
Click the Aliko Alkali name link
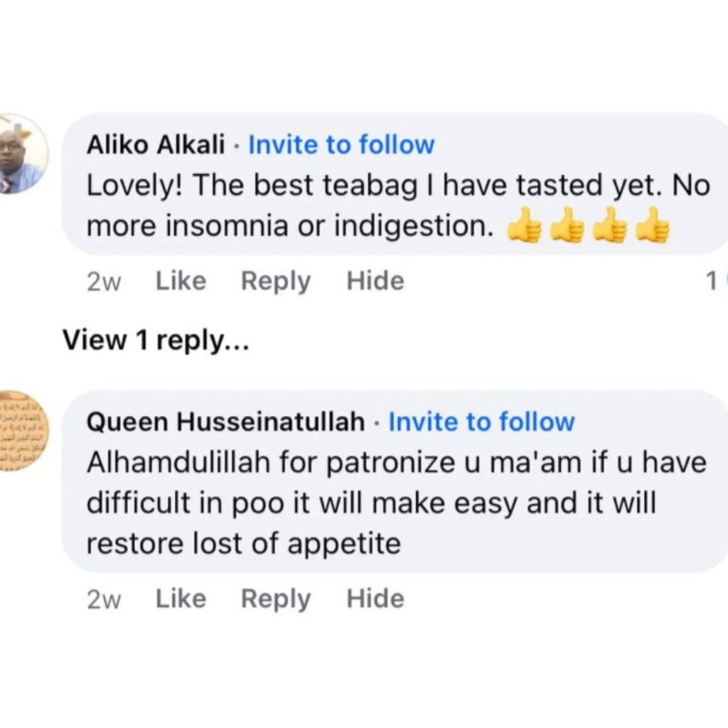tap(155, 145)
